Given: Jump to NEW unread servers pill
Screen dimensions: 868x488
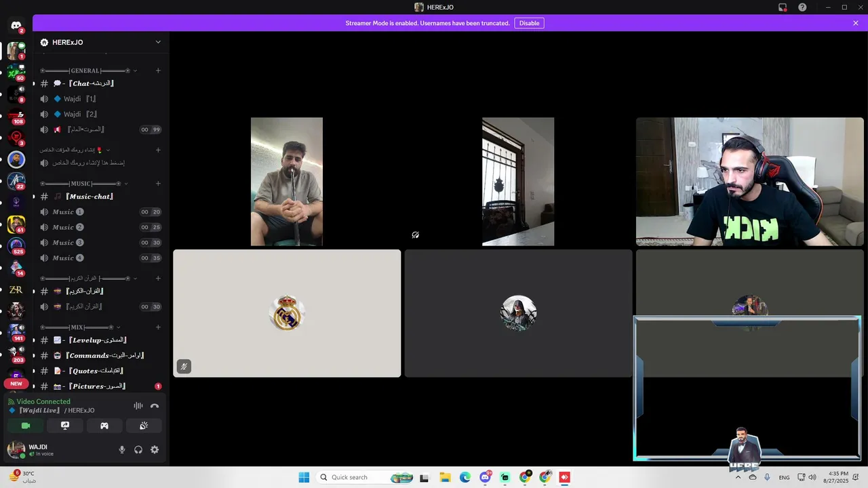Looking at the screenshot, I should coord(16,384).
